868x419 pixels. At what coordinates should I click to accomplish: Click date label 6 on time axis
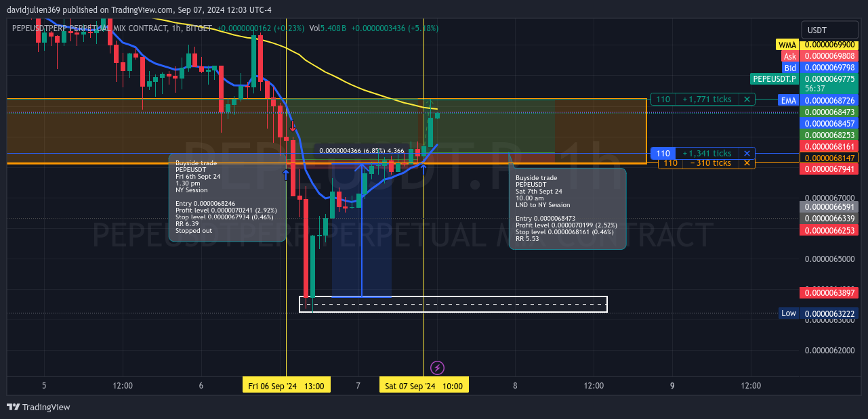(x=201, y=386)
